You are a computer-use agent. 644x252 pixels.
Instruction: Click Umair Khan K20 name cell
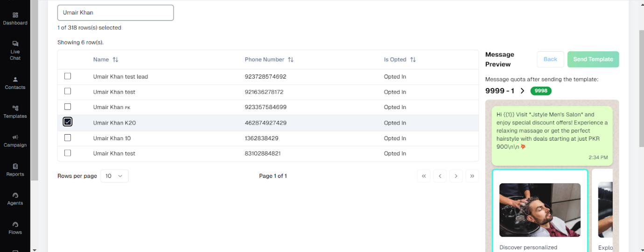[x=114, y=123]
